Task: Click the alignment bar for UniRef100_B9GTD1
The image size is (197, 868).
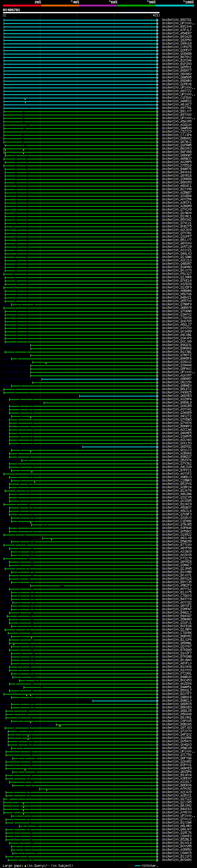Action: point(81,20)
